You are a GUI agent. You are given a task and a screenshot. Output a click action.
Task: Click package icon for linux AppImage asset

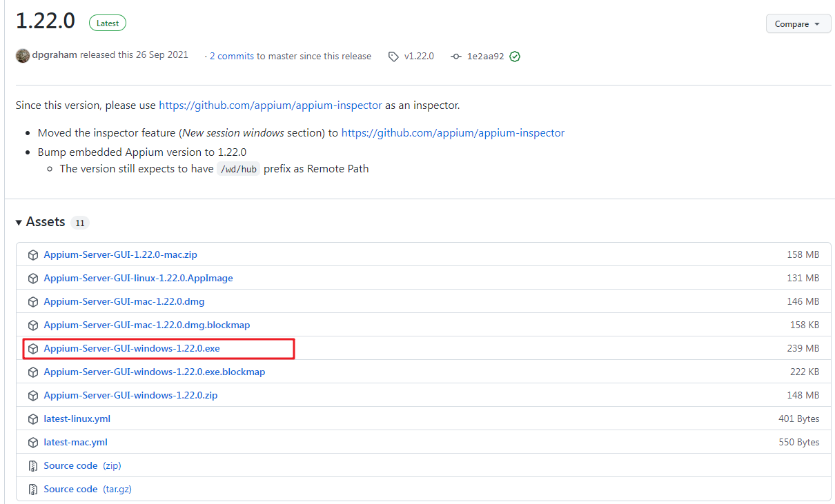pos(32,279)
